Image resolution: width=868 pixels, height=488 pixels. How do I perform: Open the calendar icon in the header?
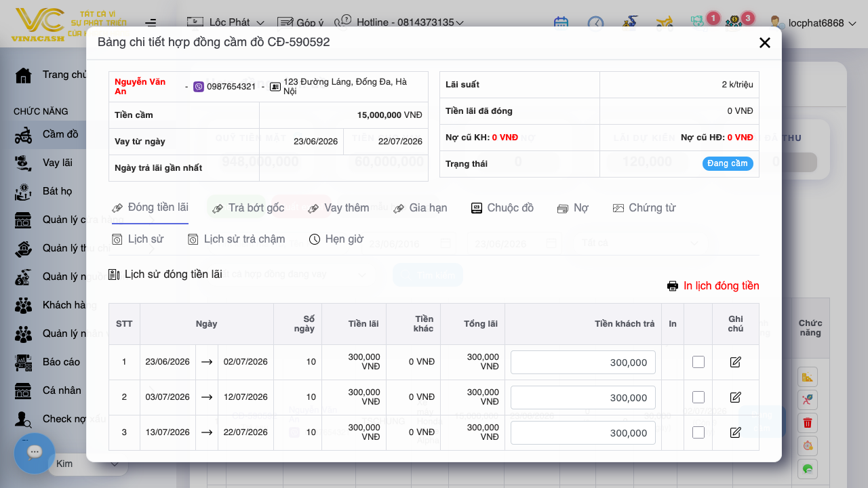561,23
